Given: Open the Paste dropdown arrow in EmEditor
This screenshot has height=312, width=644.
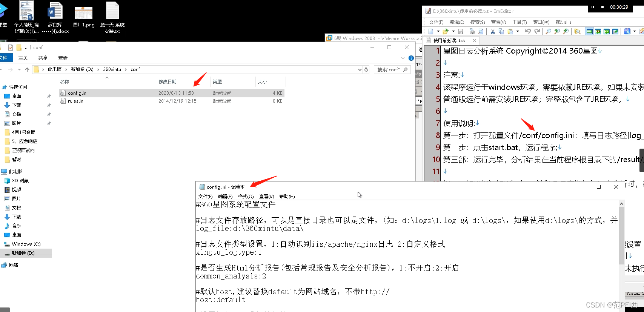Looking at the screenshot, I should [x=518, y=31].
